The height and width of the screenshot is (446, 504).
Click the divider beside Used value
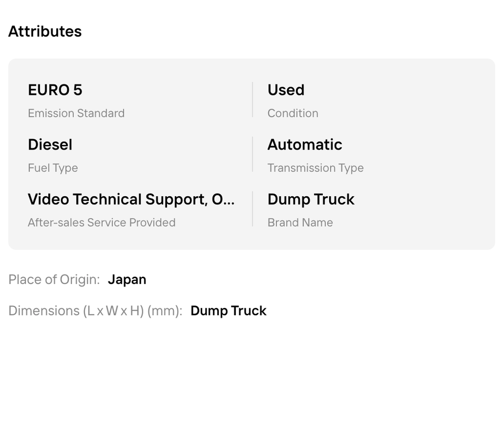253,100
